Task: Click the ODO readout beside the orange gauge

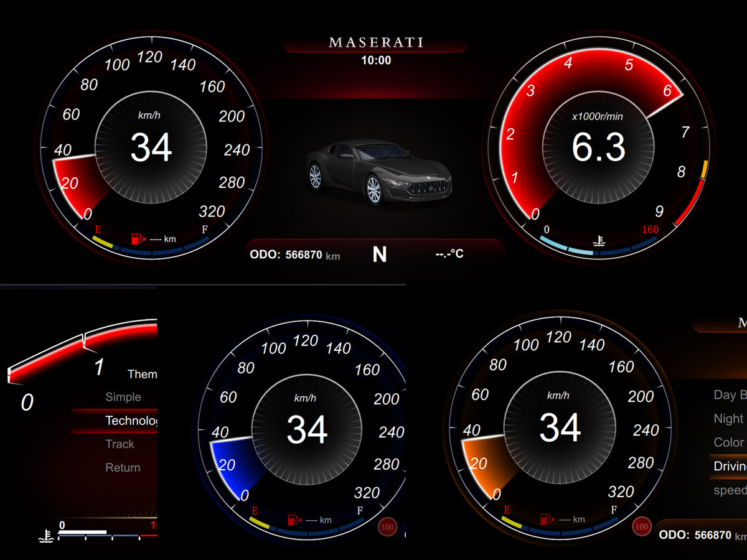Action: 703,535
